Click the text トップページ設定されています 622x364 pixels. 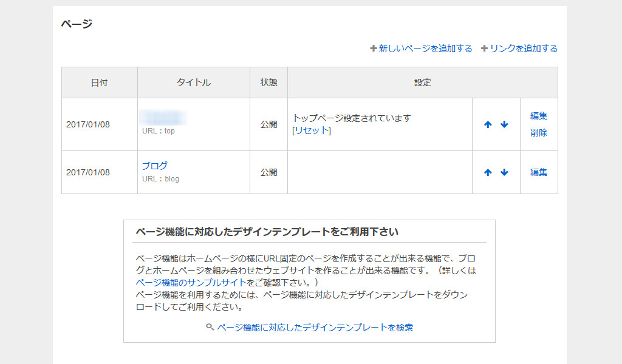click(x=352, y=118)
